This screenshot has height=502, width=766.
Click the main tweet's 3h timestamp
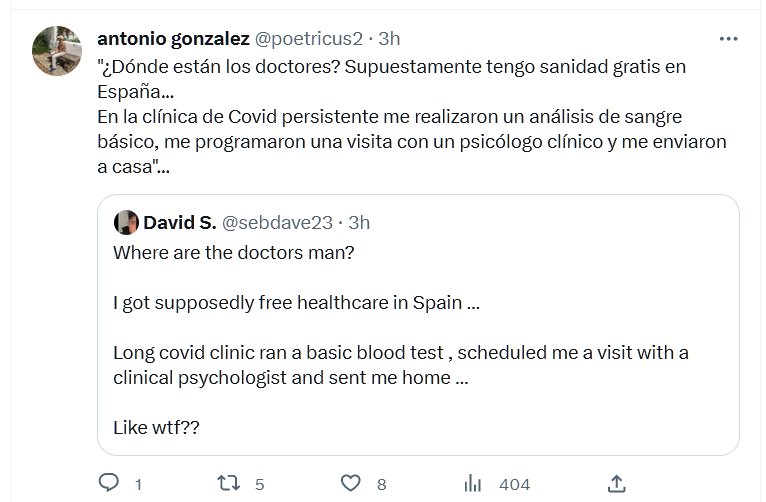pyautogui.click(x=388, y=38)
